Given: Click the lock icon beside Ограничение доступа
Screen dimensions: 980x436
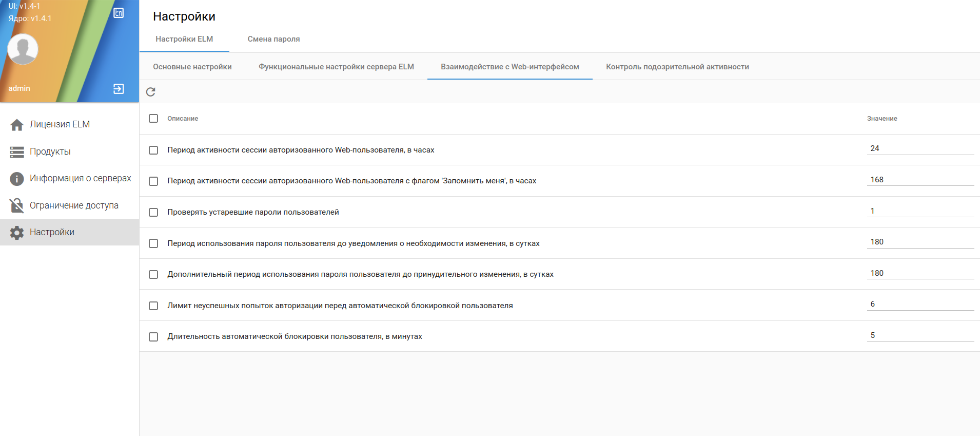Looking at the screenshot, I should (17, 205).
